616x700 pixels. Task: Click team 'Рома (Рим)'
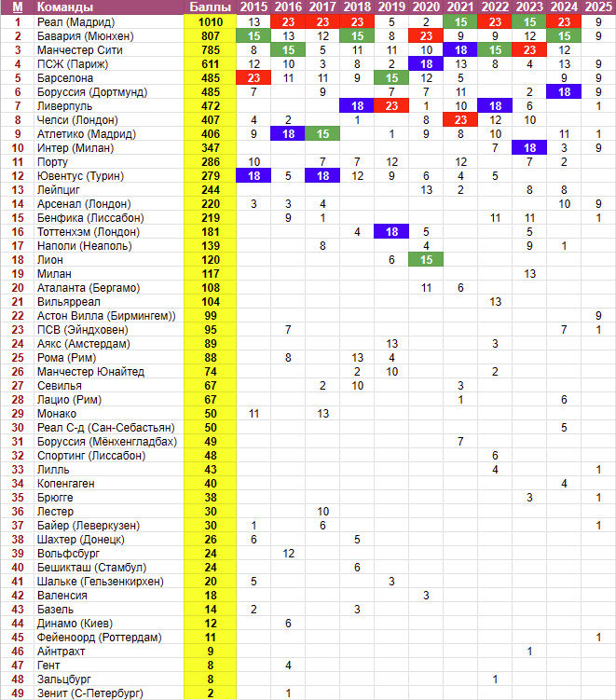[66, 358]
